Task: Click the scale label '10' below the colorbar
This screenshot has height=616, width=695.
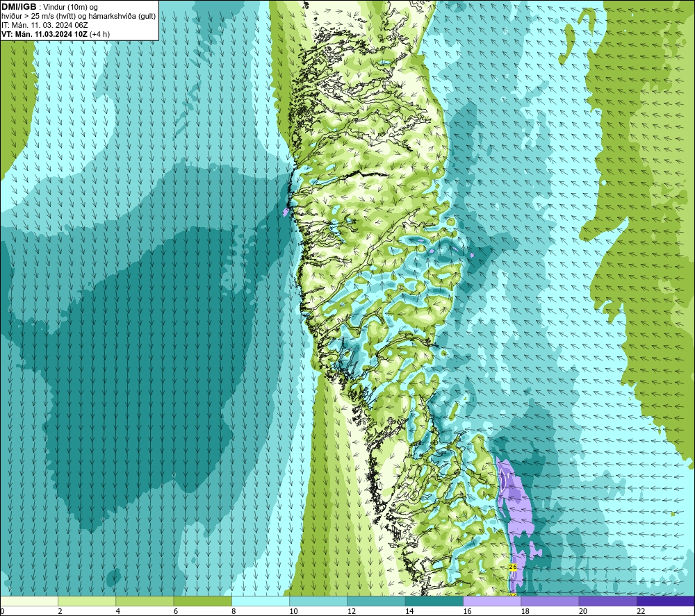Action: (293, 611)
